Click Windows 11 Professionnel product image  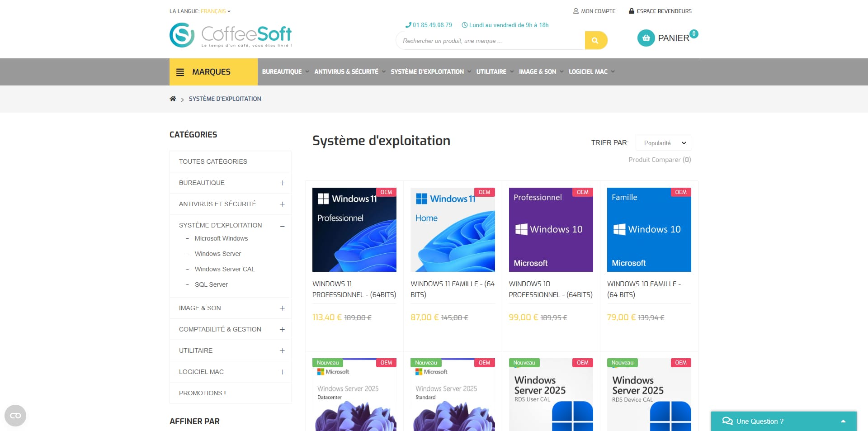click(x=354, y=230)
